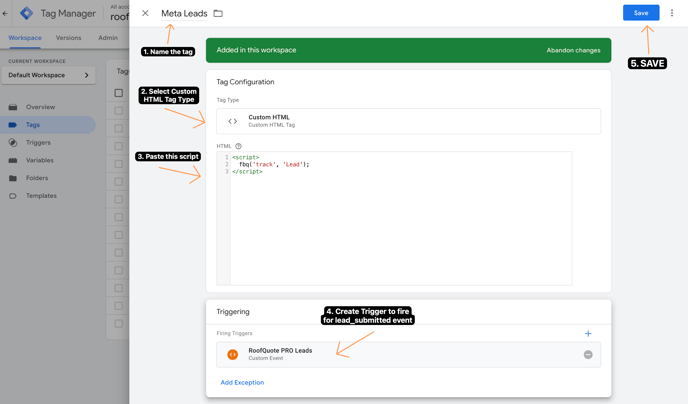Expand the Default Workspace selector
Image resolution: width=688 pixels, height=404 pixels.
48,75
